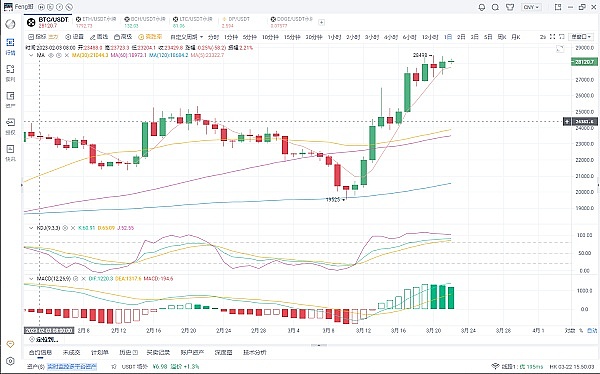Collapse the KDJ indicator panel chevron

click(31, 228)
